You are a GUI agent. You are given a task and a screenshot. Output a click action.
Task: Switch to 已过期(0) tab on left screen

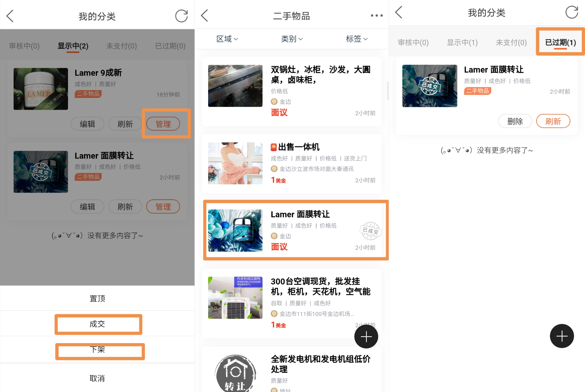point(170,46)
